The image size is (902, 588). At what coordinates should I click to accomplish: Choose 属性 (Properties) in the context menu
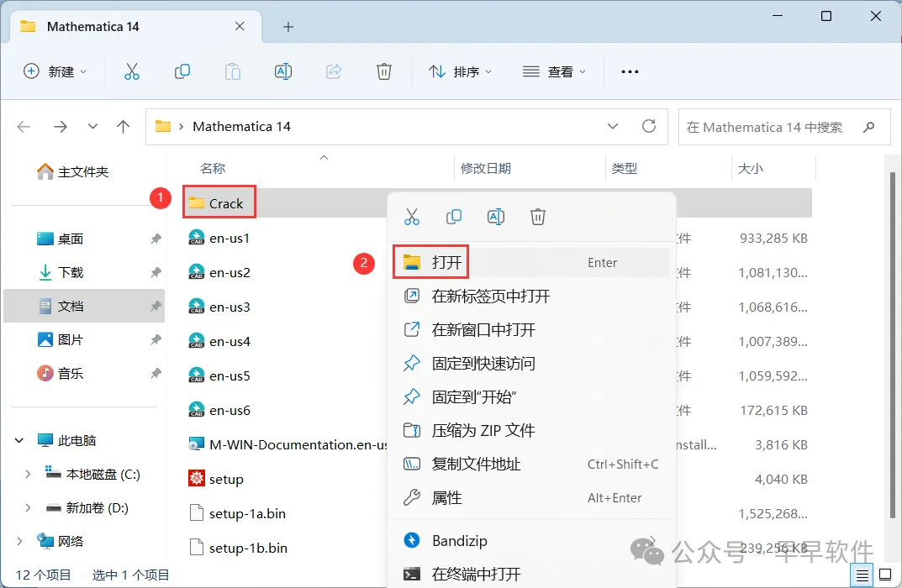pyautogui.click(x=531, y=498)
